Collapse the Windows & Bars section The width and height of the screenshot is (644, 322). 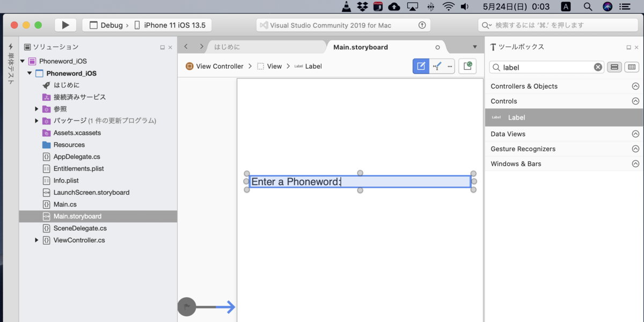tap(635, 164)
